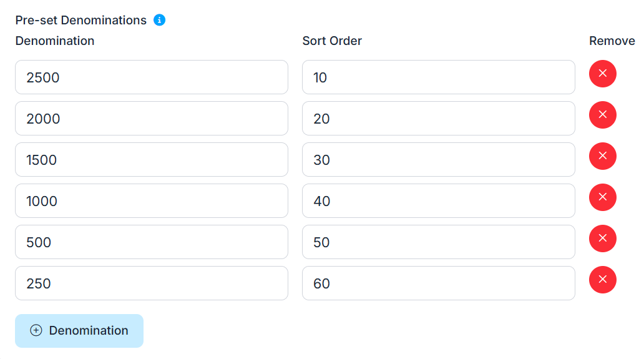Focus the sort order input with 30
The image size is (644, 359).
(438, 160)
